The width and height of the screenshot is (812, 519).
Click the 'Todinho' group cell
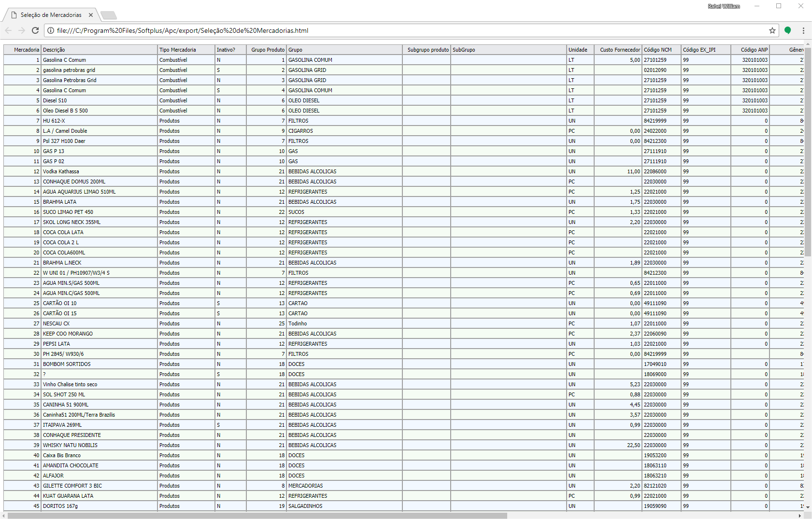click(x=344, y=323)
